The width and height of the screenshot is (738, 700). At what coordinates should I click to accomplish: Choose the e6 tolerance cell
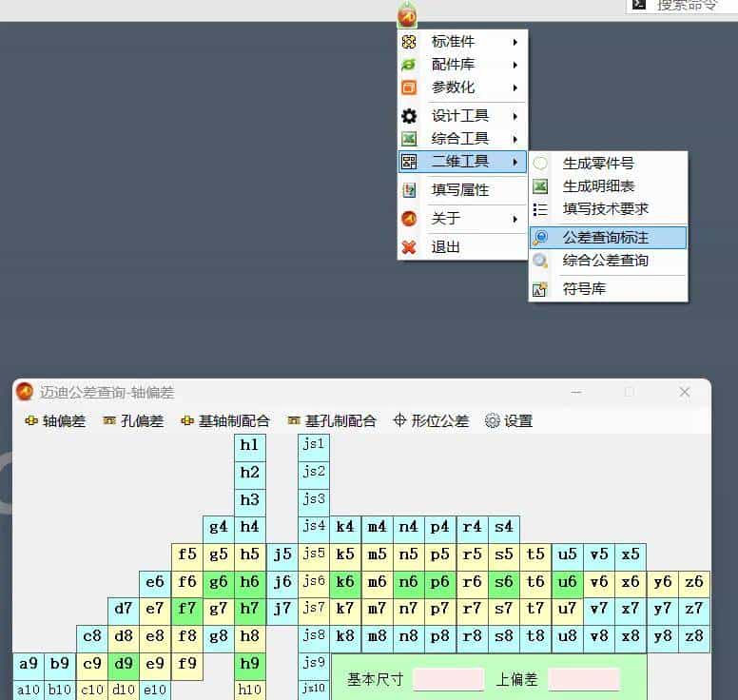[x=155, y=582]
